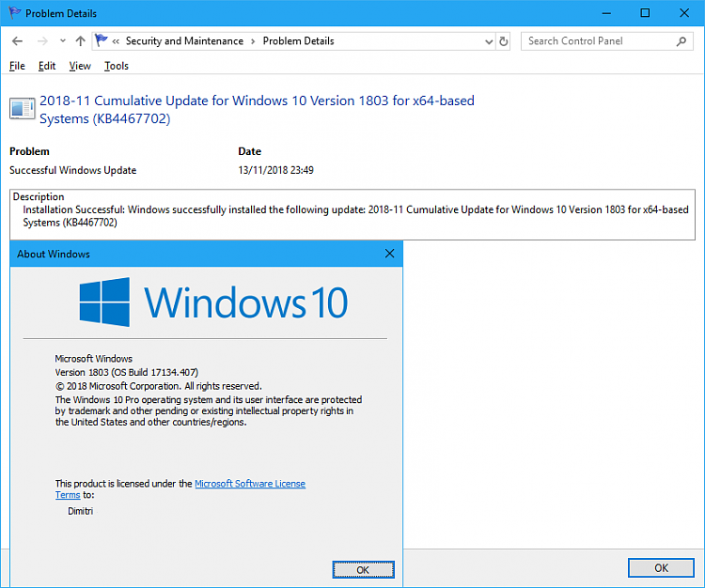Click the Problem Details title bar flag icon

[15, 12]
